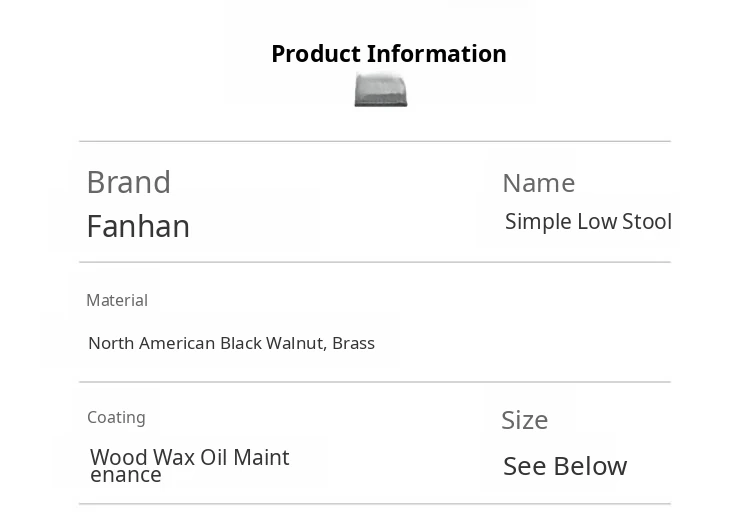The width and height of the screenshot is (750, 522).
Task: Click the Product Information heading
Action: pos(388,54)
